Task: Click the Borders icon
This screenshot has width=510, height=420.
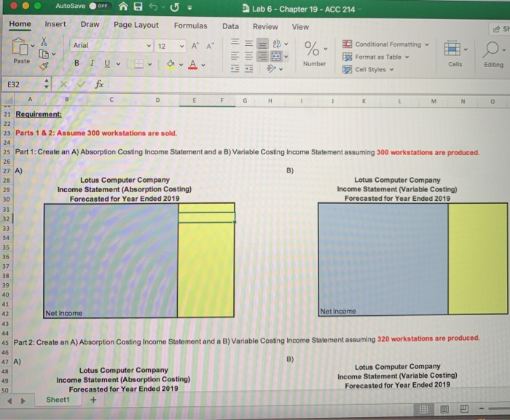Action: (139, 64)
